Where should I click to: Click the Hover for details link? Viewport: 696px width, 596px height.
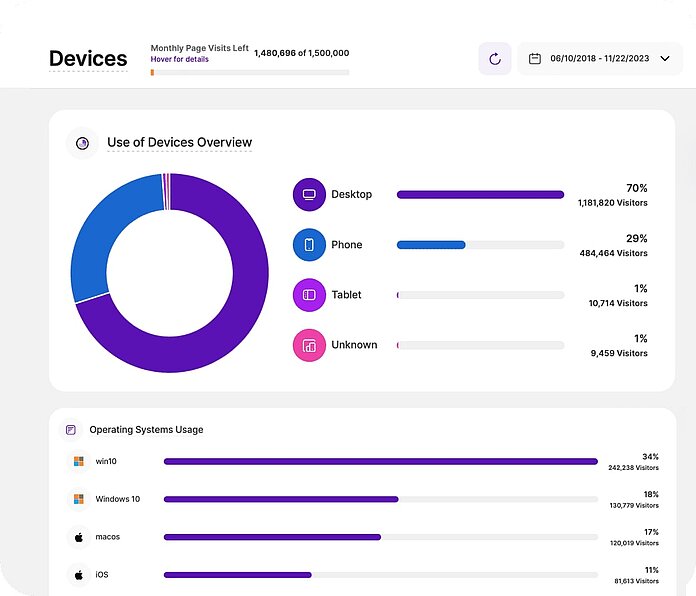coord(179,60)
